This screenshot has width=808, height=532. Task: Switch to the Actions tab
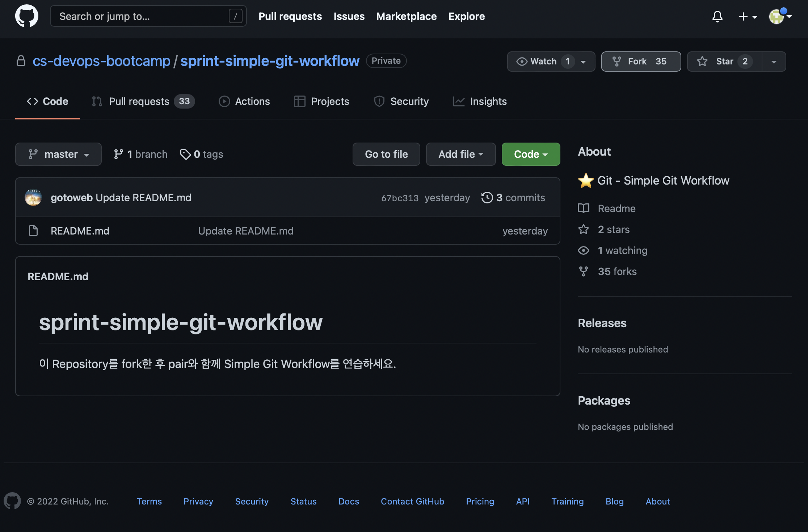244,101
